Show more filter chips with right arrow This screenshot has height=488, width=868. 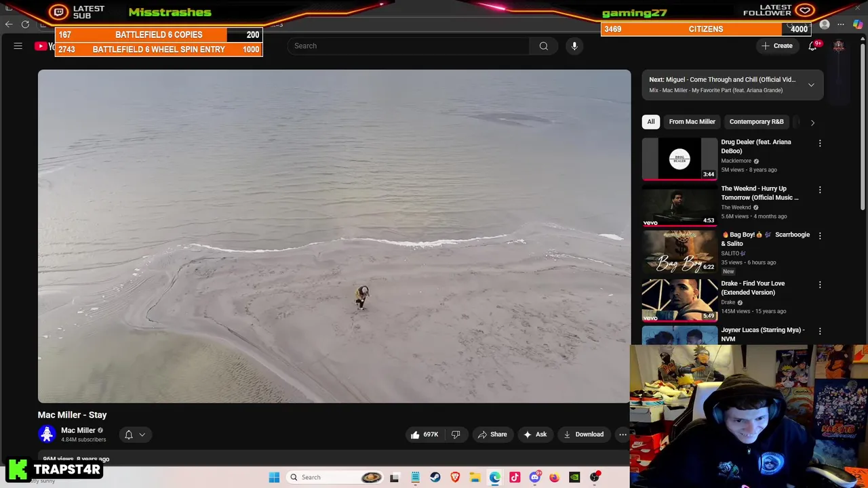click(x=812, y=123)
